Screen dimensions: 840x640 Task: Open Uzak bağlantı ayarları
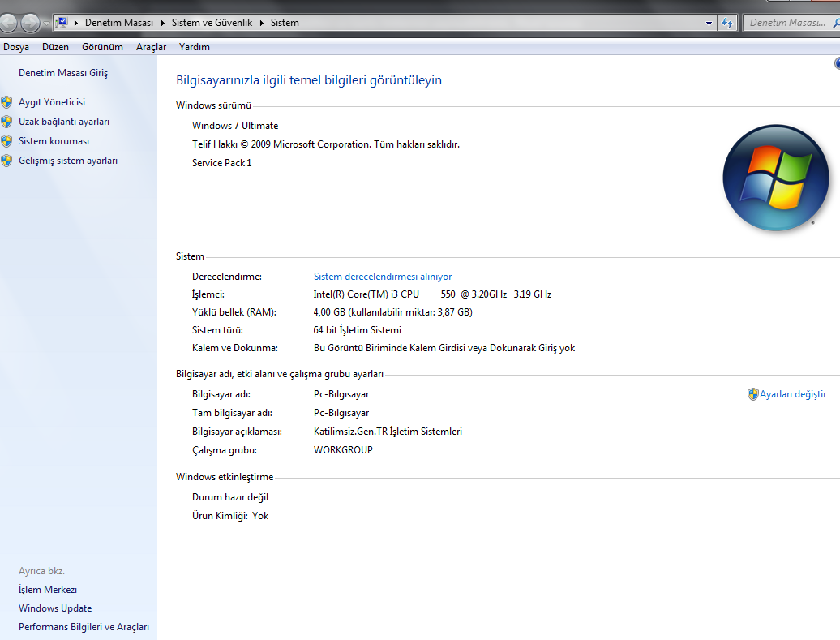(x=64, y=122)
